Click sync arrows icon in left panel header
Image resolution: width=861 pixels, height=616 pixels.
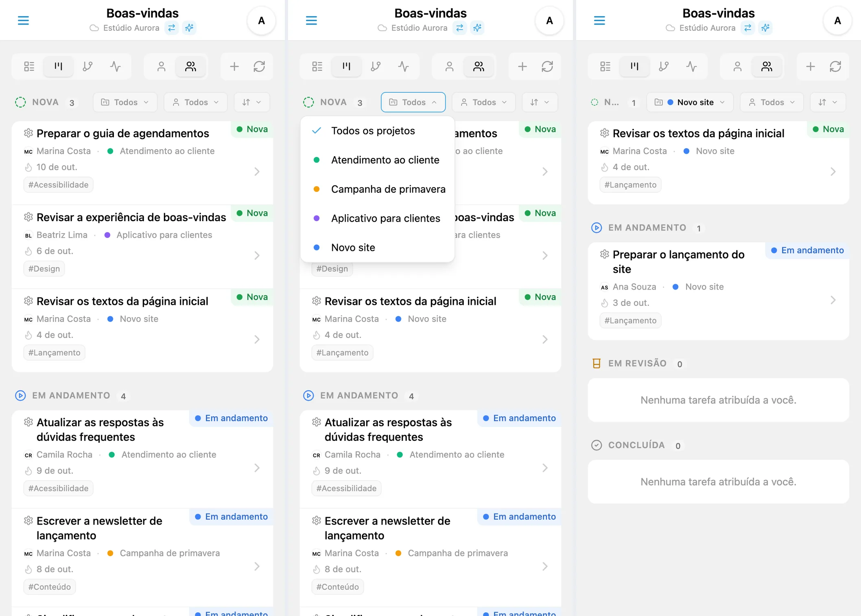(172, 28)
